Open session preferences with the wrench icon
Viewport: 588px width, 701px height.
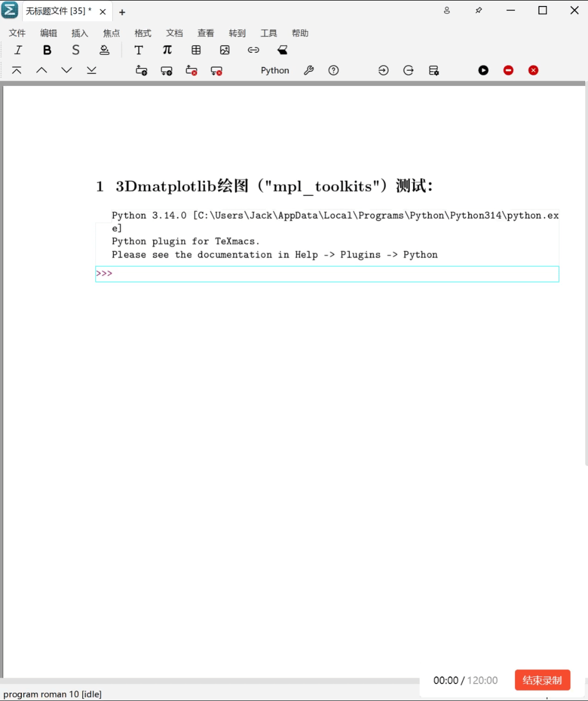pyautogui.click(x=309, y=70)
